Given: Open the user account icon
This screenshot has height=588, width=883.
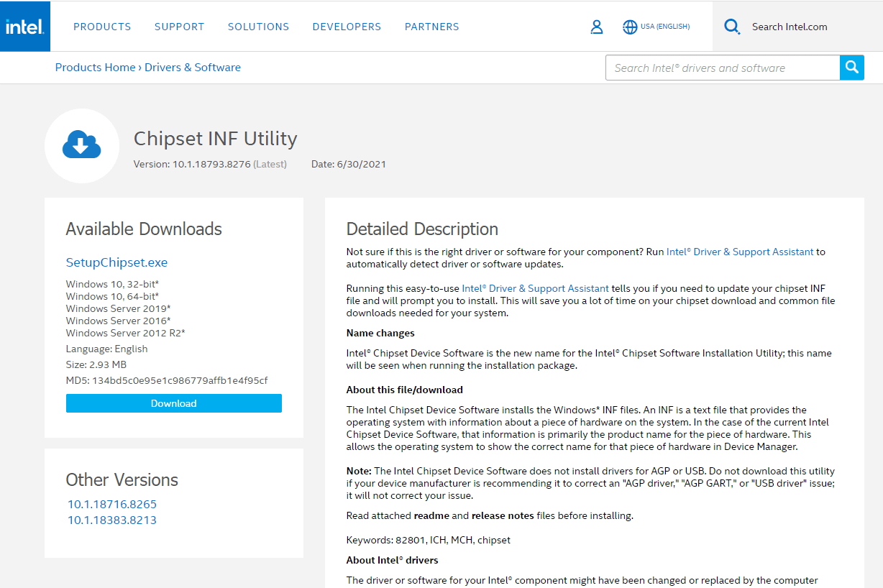Looking at the screenshot, I should tap(597, 27).
